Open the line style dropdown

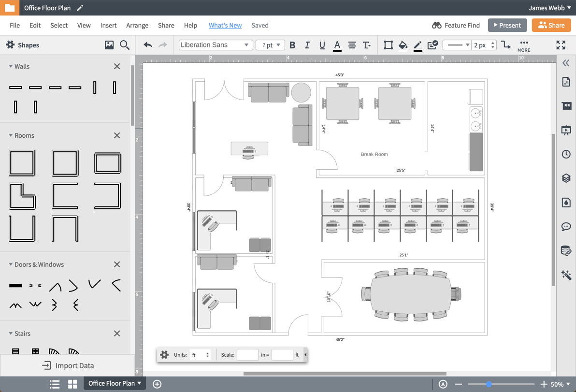pos(458,44)
